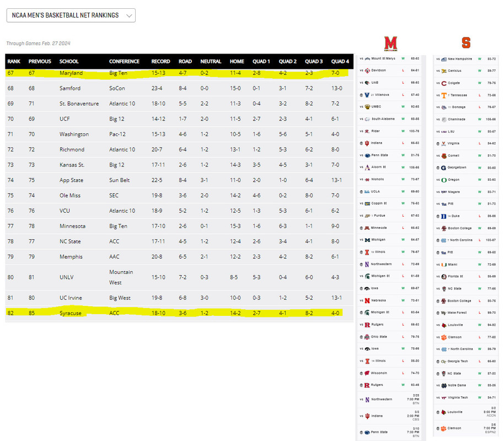This screenshot has height=441, width=504.
Task: Click the Alcorn St A logo
Action: click(367, 168)
